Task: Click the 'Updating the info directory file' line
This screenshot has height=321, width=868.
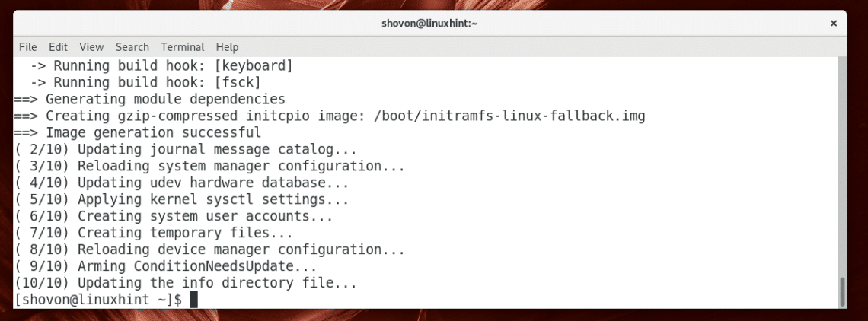Action: coord(217,284)
